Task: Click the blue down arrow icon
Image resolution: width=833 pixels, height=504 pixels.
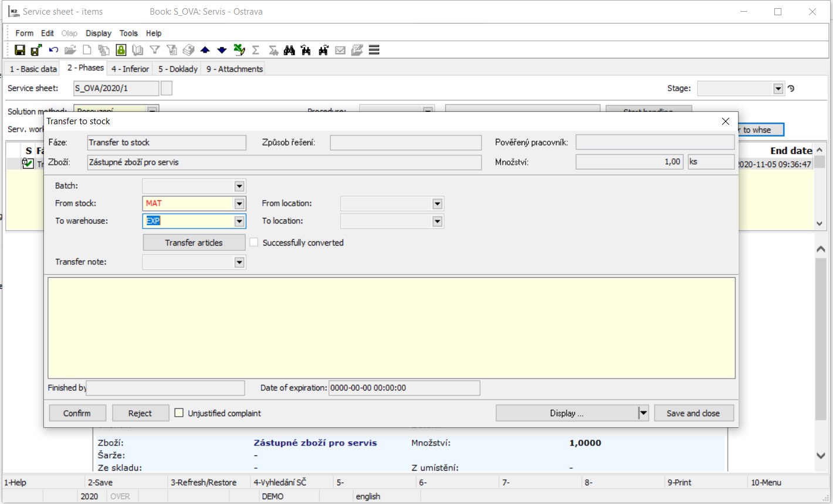Action: click(x=222, y=50)
